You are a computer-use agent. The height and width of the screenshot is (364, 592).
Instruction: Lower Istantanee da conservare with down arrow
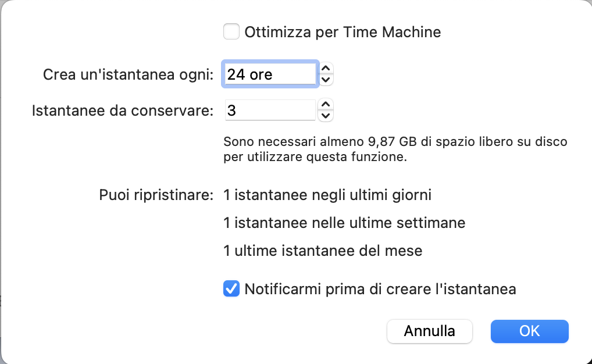tap(326, 116)
